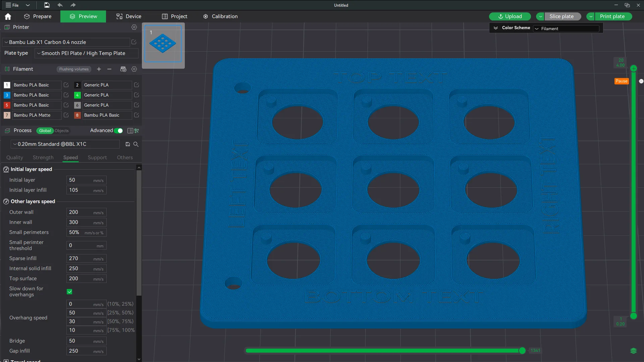Image resolution: width=644 pixels, height=362 pixels.
Task: Edit filament 5 Bambu PLA Basic preset
Action: click(66, 105)
